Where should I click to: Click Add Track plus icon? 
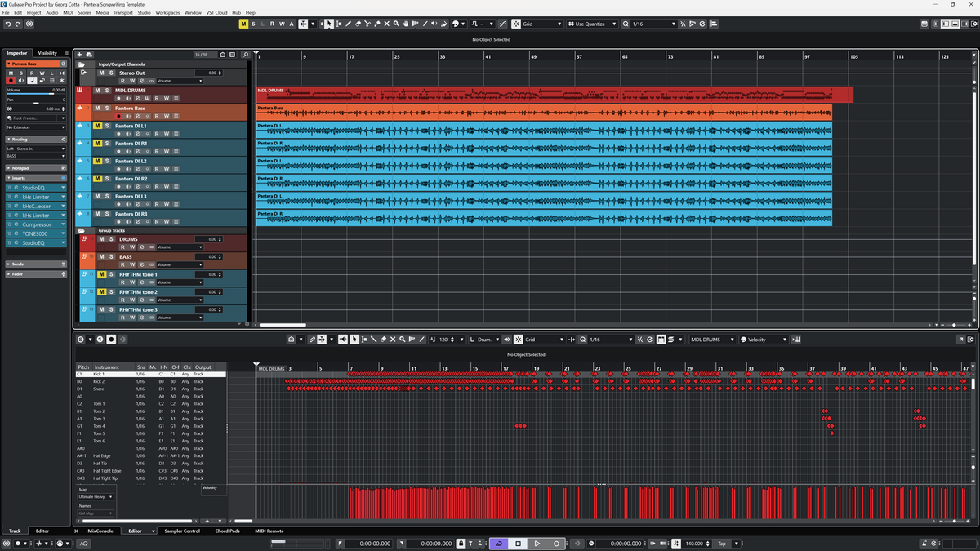click(79, 55)
